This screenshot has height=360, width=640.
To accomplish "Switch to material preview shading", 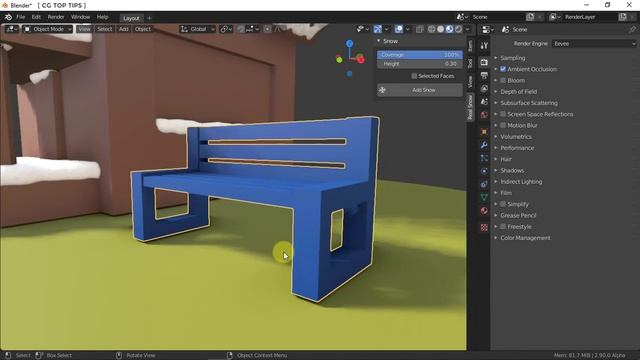I will 449,29.
